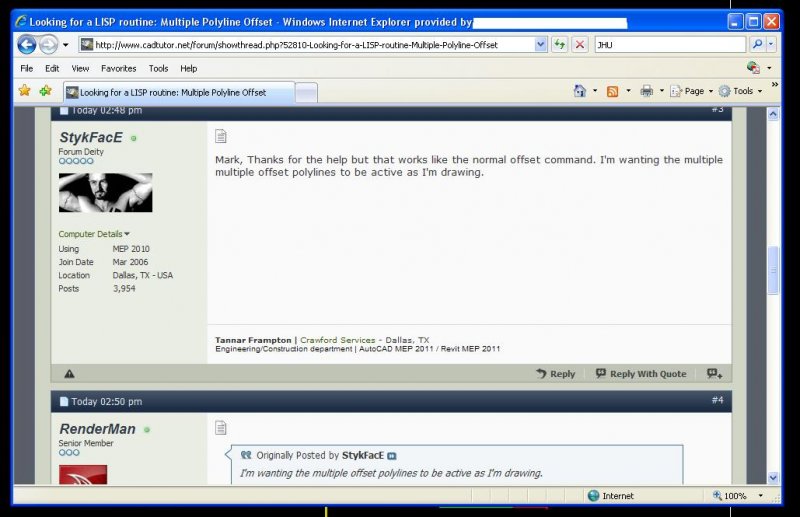Go forward with the Forward arrow
The width and height of the screenshot is (800, 517).
pyautogui.click(x=48, y=45)
